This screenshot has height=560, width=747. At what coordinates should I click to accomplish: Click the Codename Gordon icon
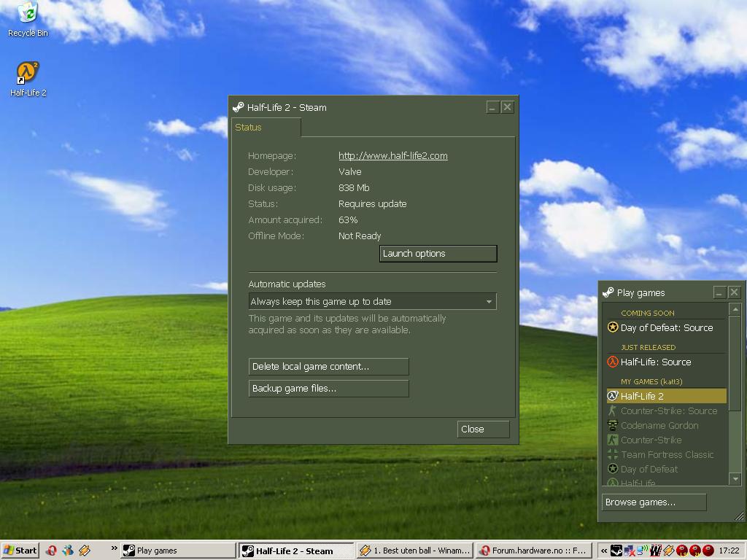tap(613, 425)
